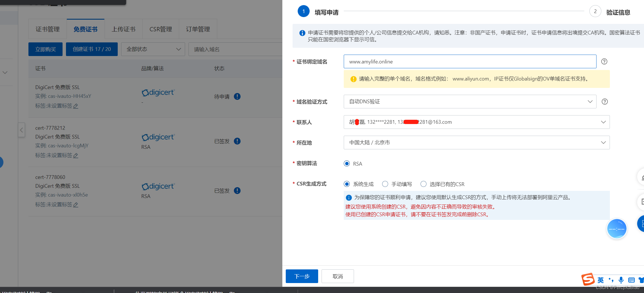The width and height of the screenshot is (644, 293).
Task: Click info icon for cert-7778212 已签发 status
Action: click(237, 141)
